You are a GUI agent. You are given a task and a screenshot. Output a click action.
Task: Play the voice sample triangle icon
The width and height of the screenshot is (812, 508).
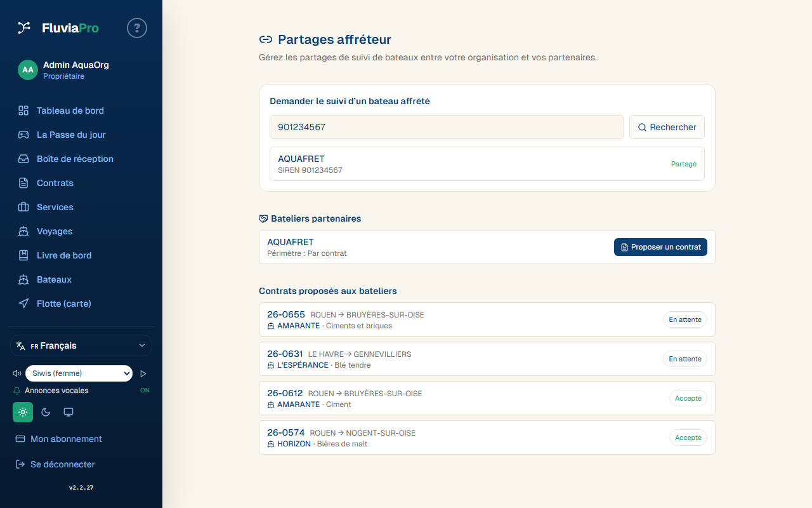143,373
